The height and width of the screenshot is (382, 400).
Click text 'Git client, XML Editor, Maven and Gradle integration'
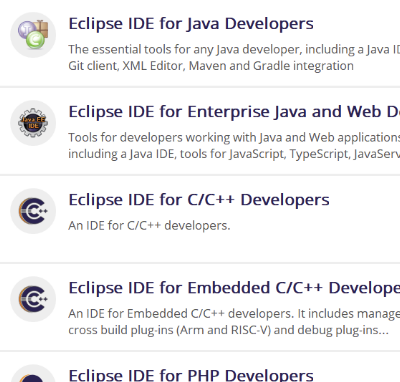[211, 66]
